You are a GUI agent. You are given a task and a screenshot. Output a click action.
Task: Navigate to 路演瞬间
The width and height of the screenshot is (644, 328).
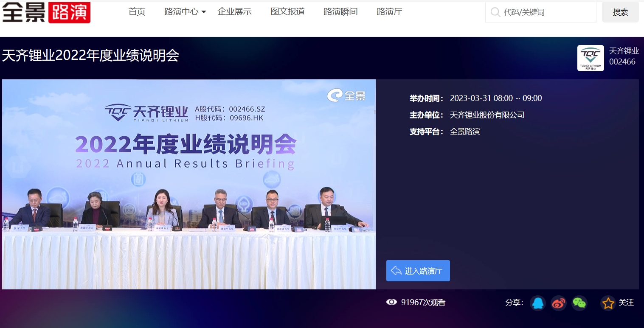(340, 12)
